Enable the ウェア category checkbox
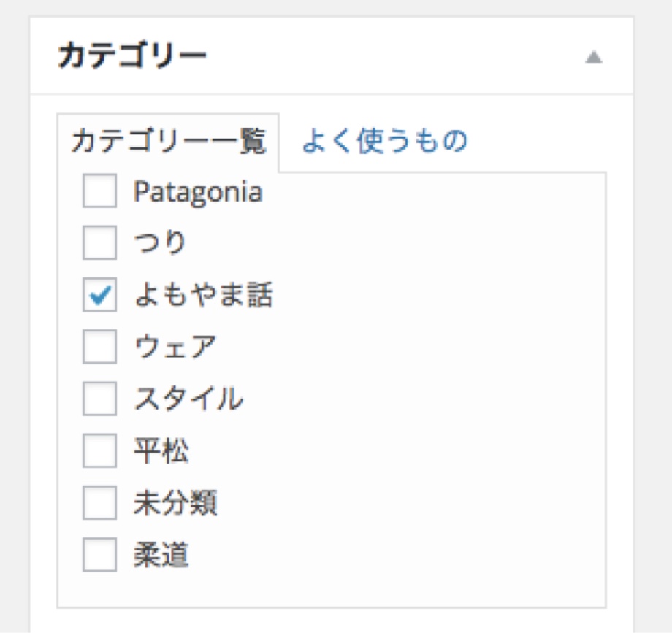 99,347
